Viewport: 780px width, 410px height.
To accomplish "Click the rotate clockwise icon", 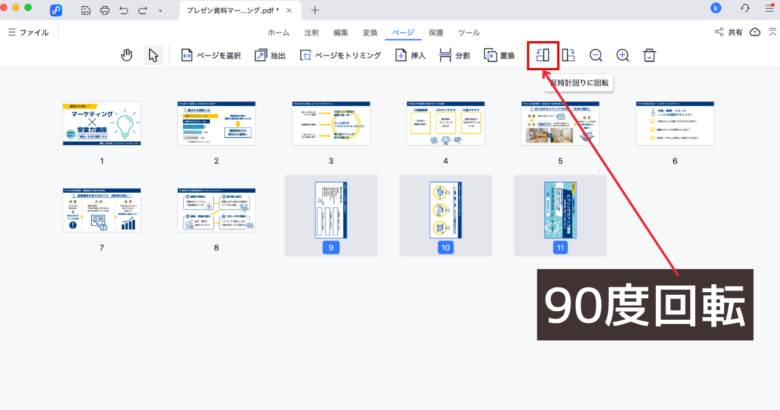I will [x=569, y=55].
